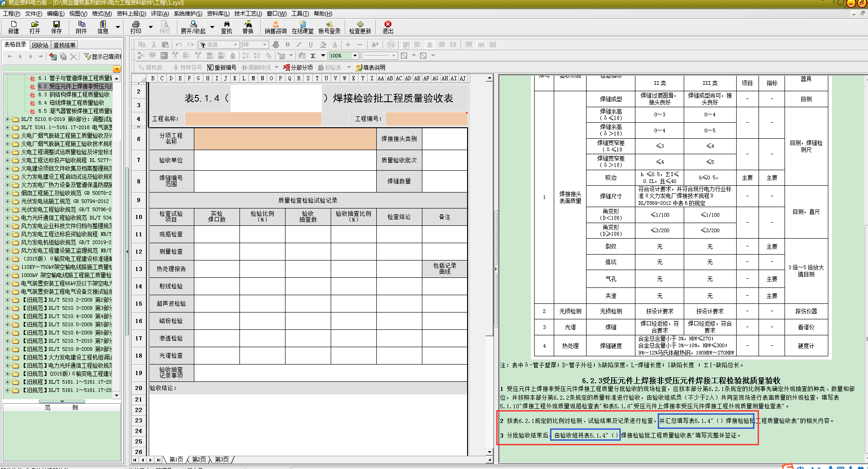This screenshot has width=868, height=469.
Task: Open the 100% zoom dropdown
Action: (355, 56)
